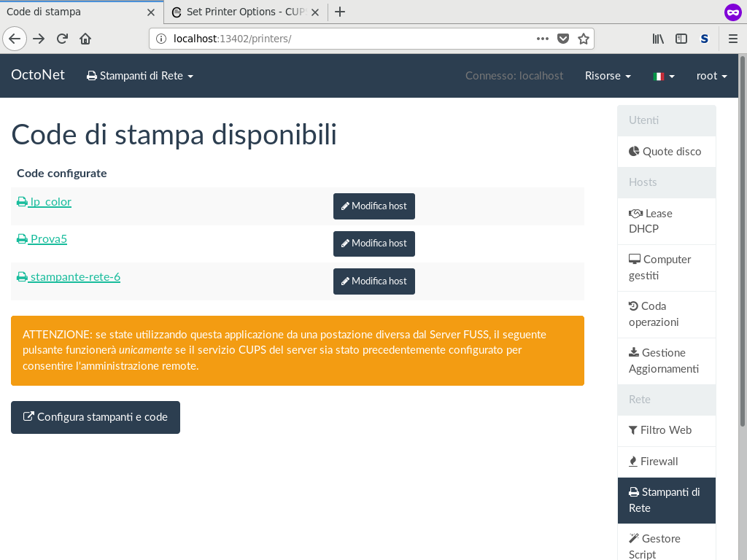Screen dimensions: 747x560
Task: Open the Italian flag language dropdown
Action: click(664, 76)
